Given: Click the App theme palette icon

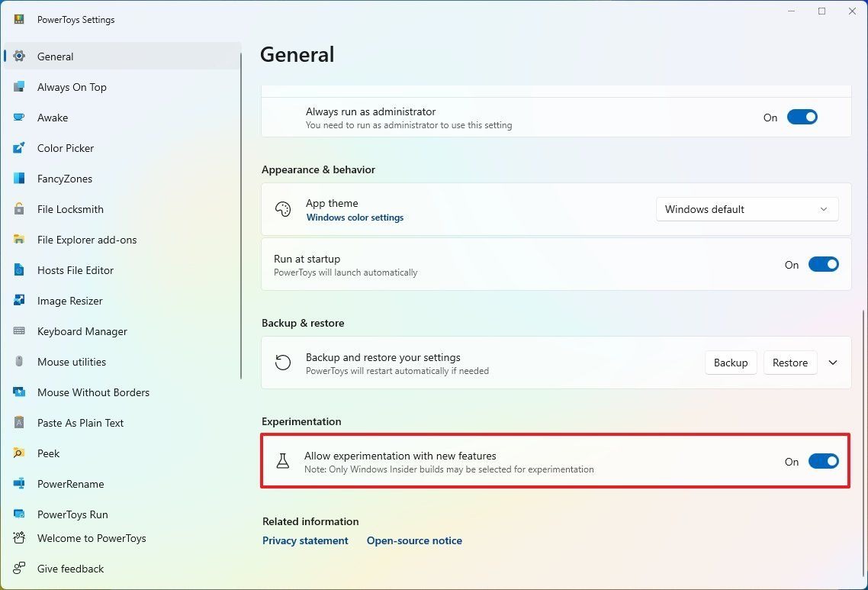Looking at the screenshot, I should coord(283,209).
